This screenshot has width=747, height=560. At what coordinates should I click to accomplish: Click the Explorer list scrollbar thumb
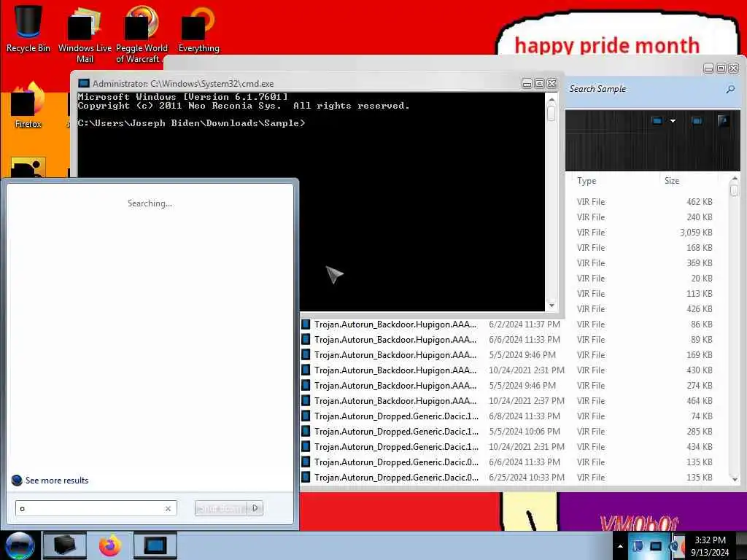734,190
